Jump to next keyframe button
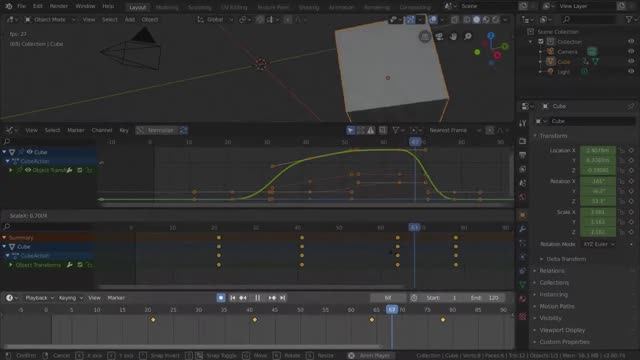The height and width of the screenshot is (360, 640). click(x=272, y=298)
